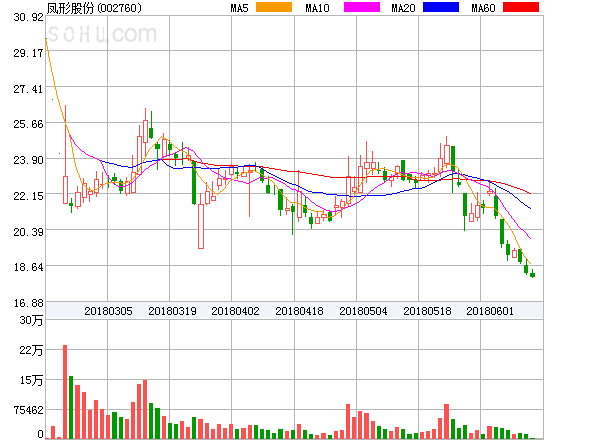Click the 23.90 price axis label

click(28, 160)
